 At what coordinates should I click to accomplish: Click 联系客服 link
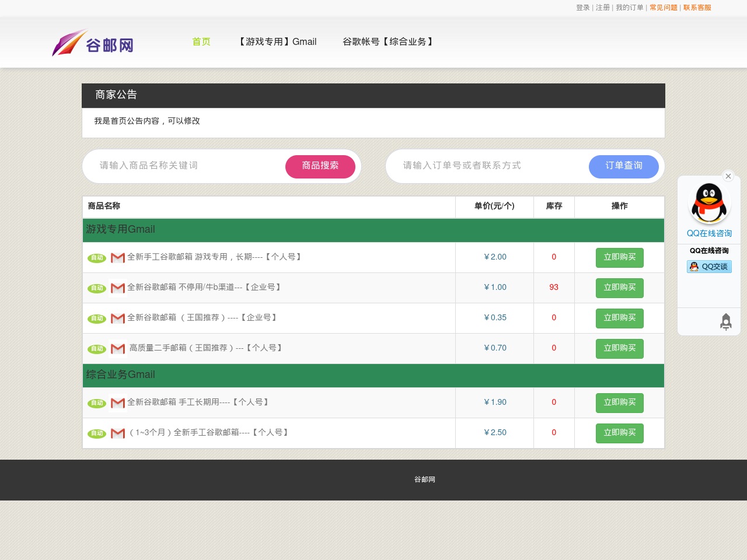tap(697, 8)
